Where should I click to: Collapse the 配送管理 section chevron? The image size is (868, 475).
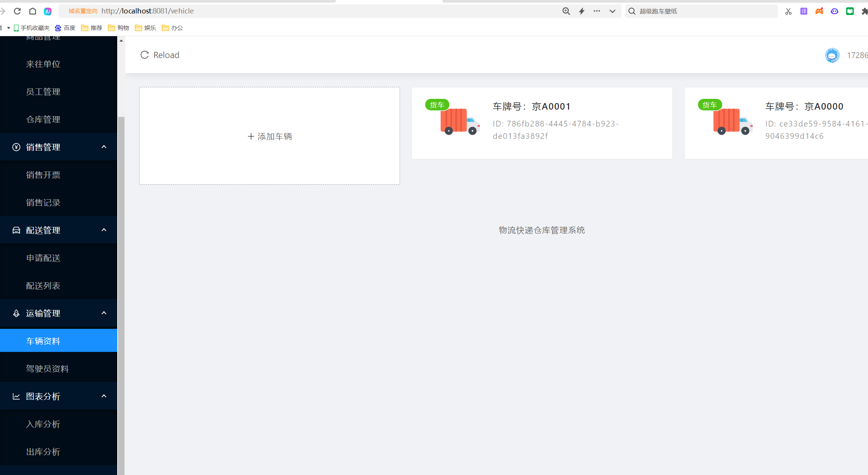point(103,230)
